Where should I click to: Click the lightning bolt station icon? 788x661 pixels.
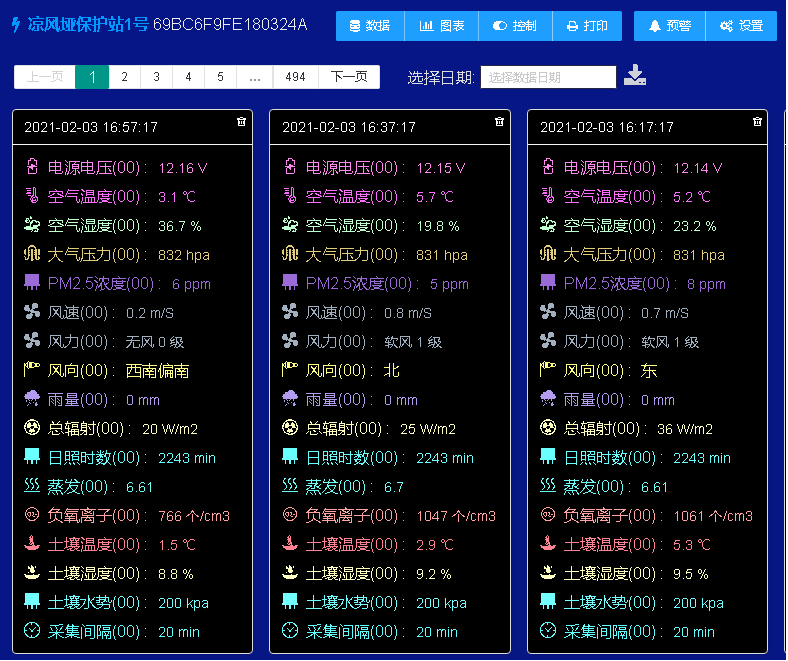[x=15, y=25]
